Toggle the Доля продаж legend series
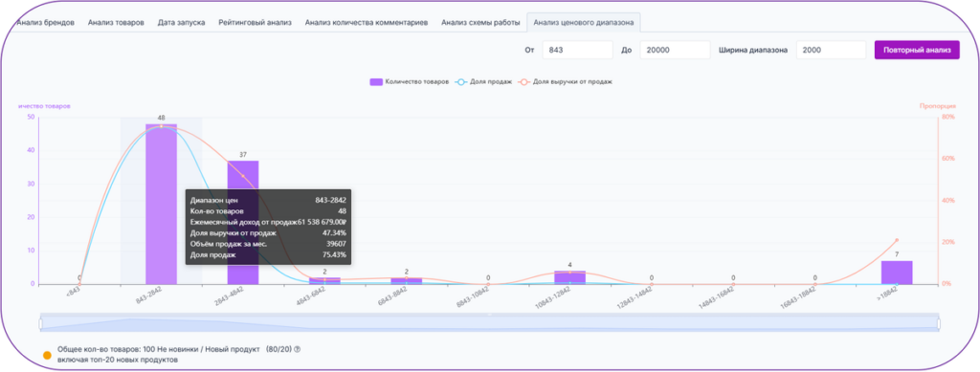Screen dimensions: 980x372 (483, 82)
